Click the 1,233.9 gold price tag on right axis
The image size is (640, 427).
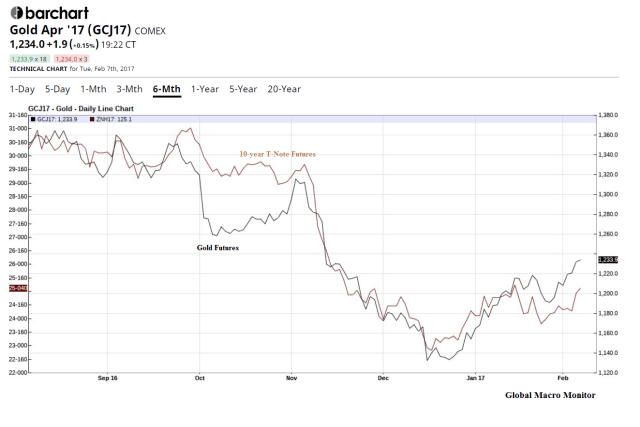pyautogui.click(x=608, y=259)
